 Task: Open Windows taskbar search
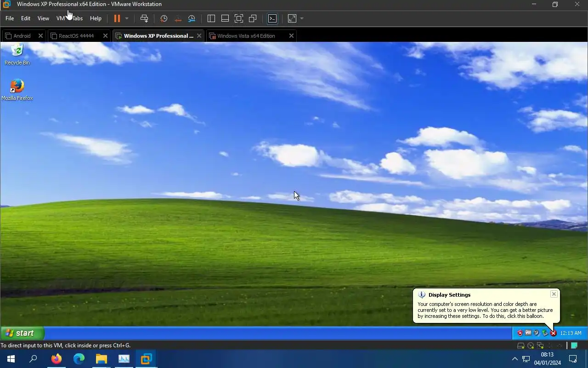coord(33,359)
